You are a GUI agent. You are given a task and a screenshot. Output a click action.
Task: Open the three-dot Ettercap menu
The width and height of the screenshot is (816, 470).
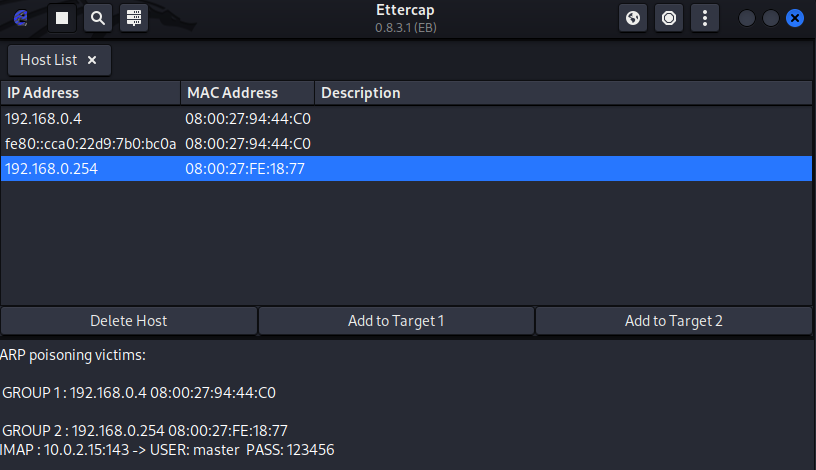pos(705,18)
